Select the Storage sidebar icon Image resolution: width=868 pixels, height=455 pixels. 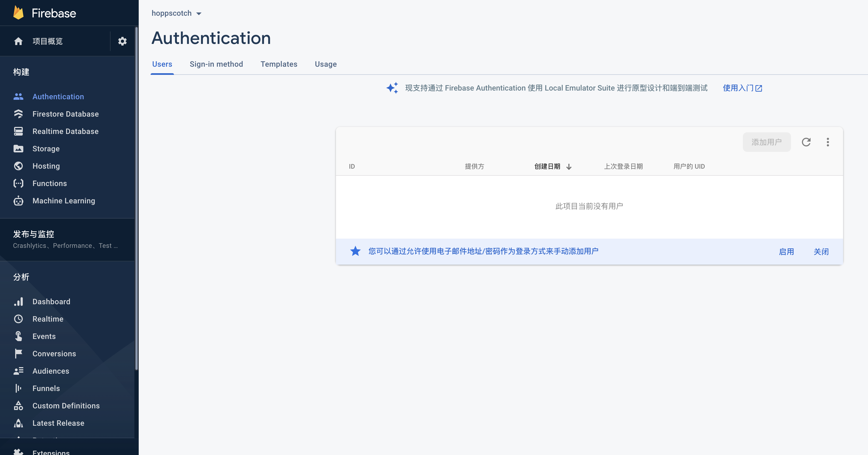pos(18,149)
